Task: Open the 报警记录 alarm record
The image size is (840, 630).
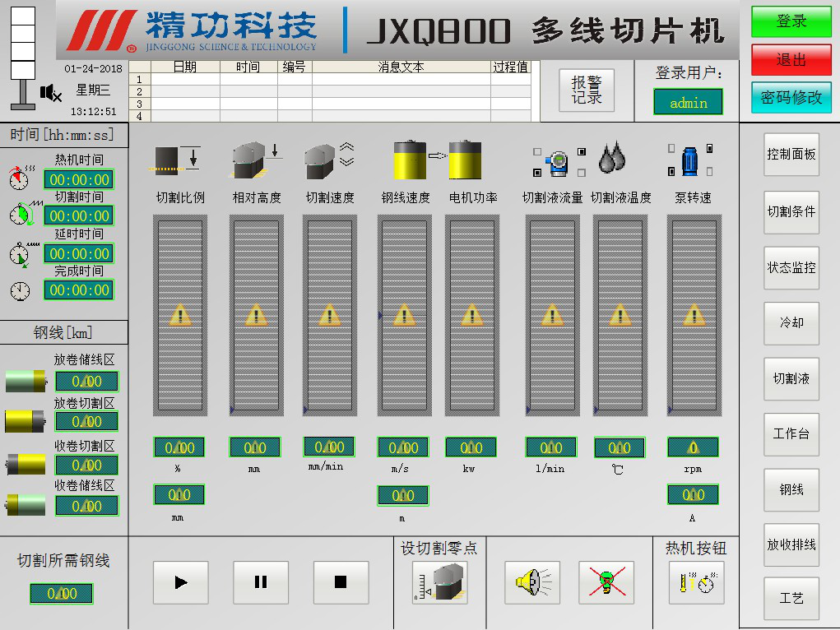Action: pos(587,90)
